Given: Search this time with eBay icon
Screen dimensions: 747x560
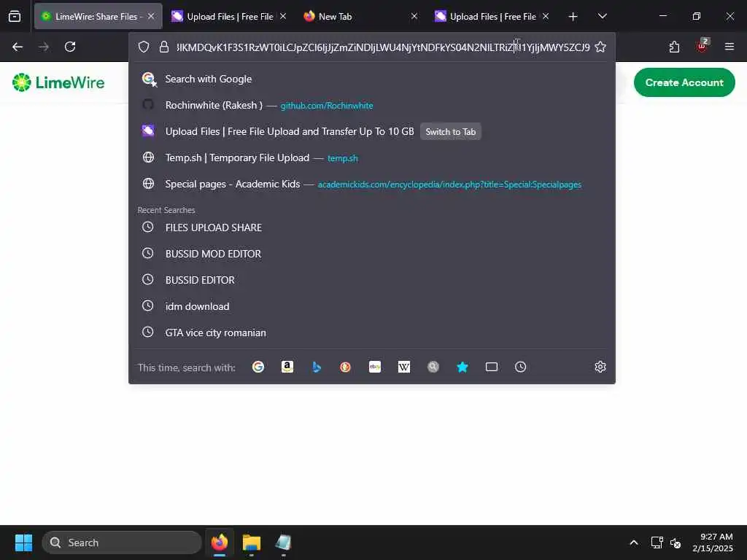Looking at the screenshot, I should tap(375, 367).
